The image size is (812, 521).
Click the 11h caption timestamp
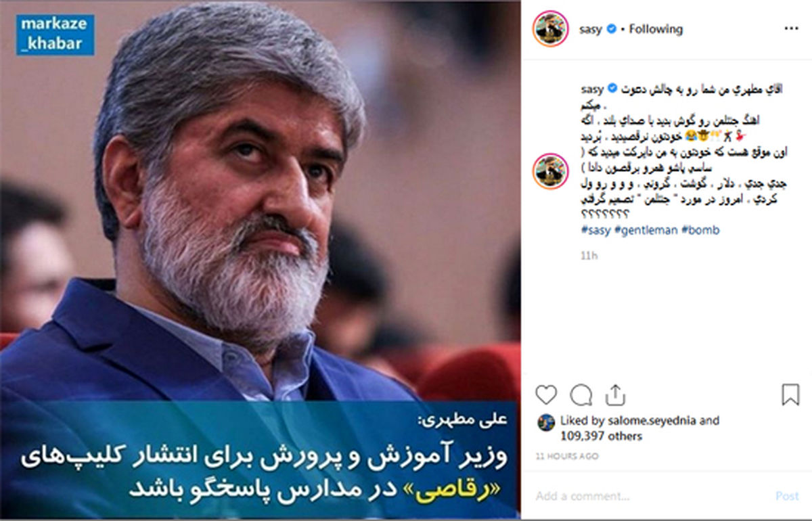click(x=589, y=256)
